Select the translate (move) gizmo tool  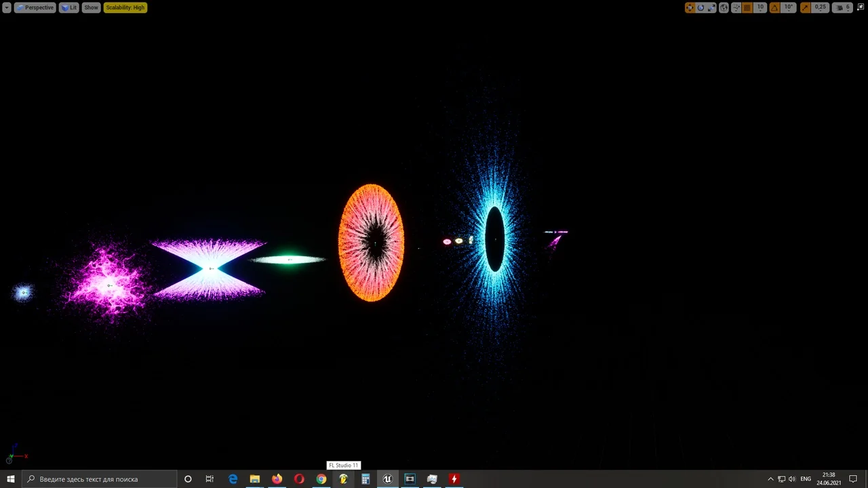690,7
